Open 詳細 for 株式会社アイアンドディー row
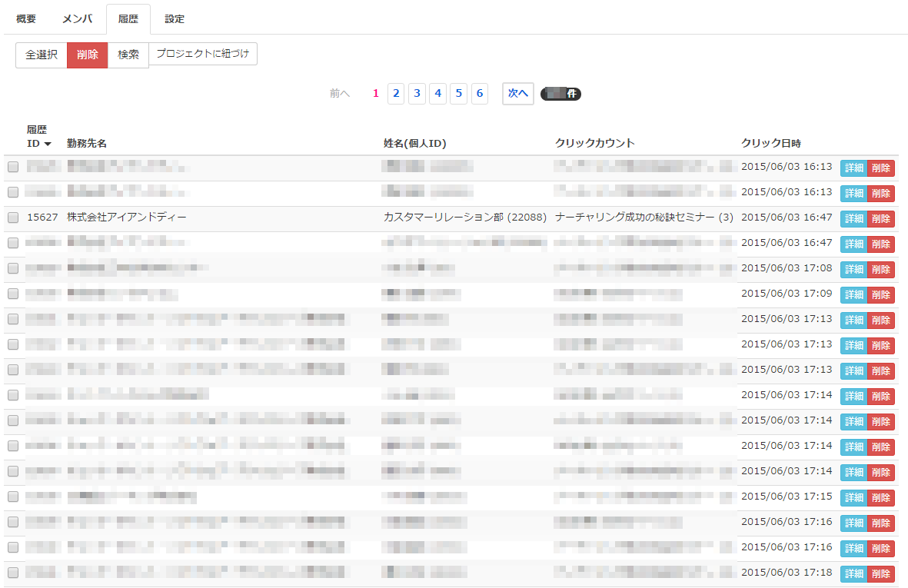908x588 pixels. [853, 219]
